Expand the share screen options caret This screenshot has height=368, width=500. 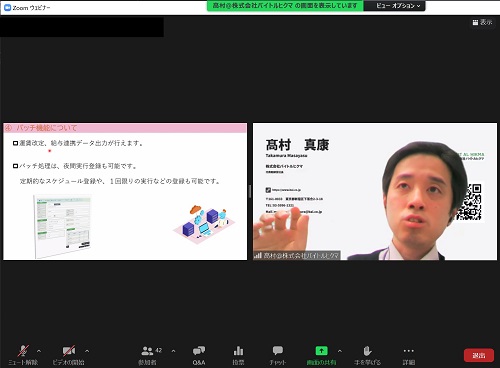tap(340, 351)
